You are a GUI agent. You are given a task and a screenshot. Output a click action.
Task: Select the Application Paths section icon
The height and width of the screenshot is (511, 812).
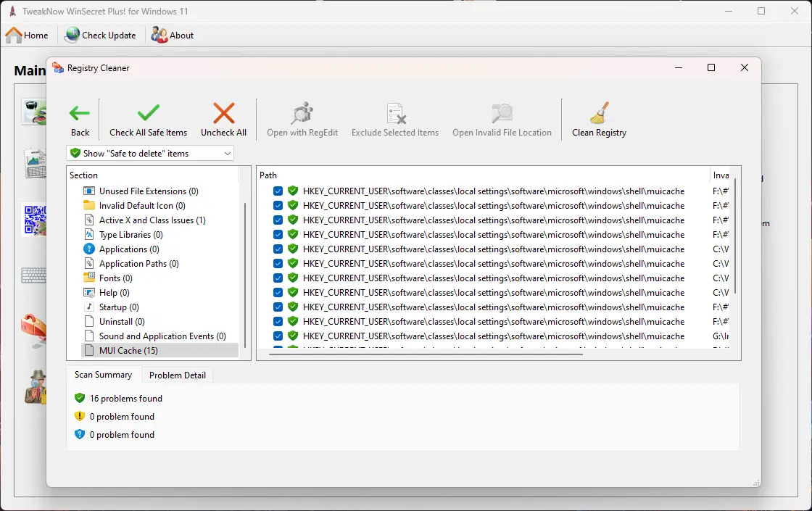pos(89,264)
